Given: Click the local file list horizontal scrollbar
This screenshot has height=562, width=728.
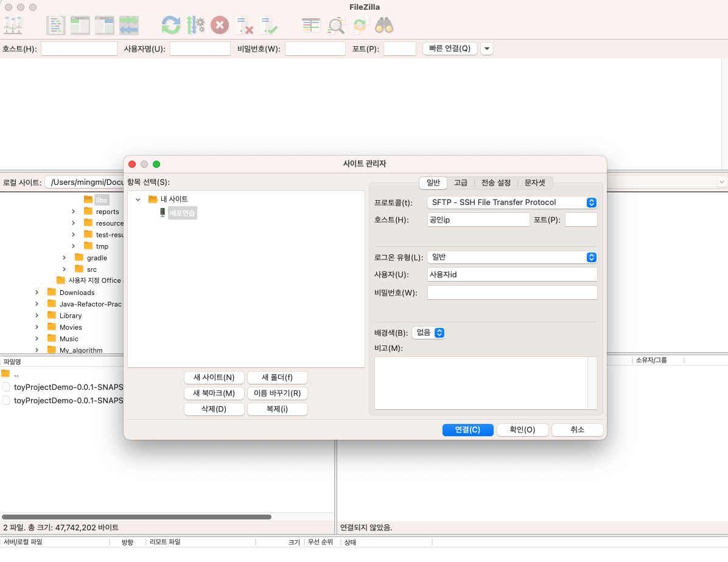Looking at the screenshot, I should [x=136, y=516].
